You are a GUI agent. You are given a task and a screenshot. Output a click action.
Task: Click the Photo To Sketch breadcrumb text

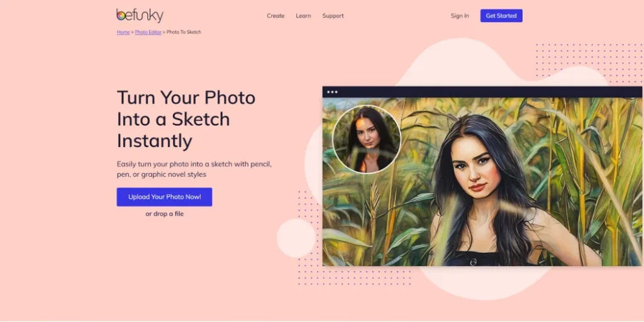[184, 32]
